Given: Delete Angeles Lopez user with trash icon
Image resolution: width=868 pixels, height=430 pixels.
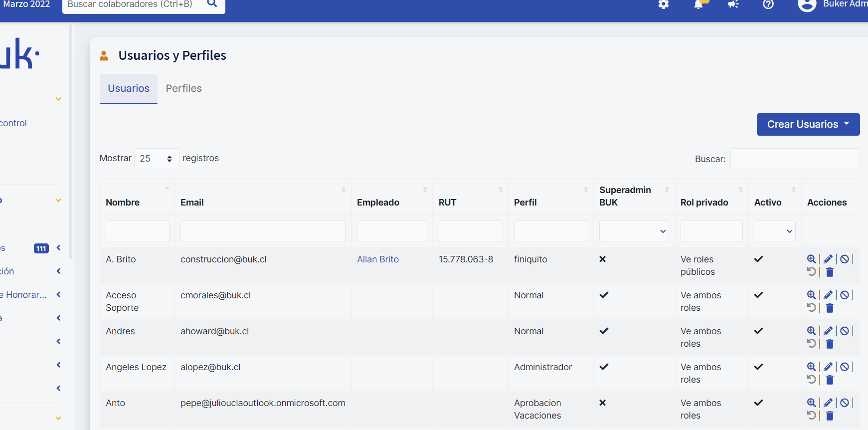Looking at the screenshot, I should pos(830,380).
